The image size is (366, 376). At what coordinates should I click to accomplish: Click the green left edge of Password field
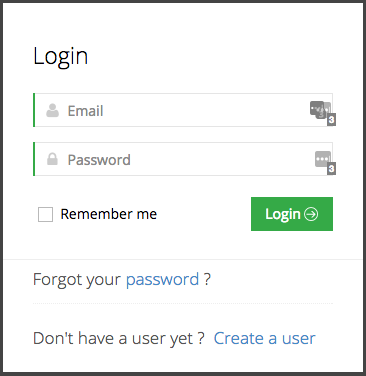click(x=34, y=159)
